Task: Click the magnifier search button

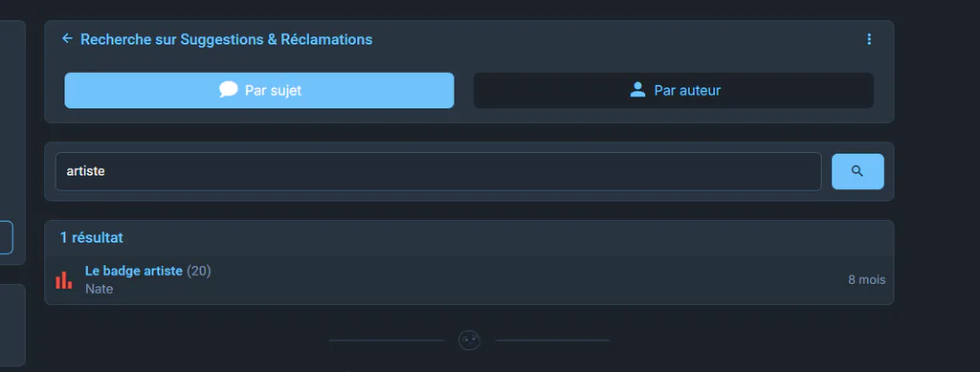Action: pyautogui.click(x=857, y=171)
